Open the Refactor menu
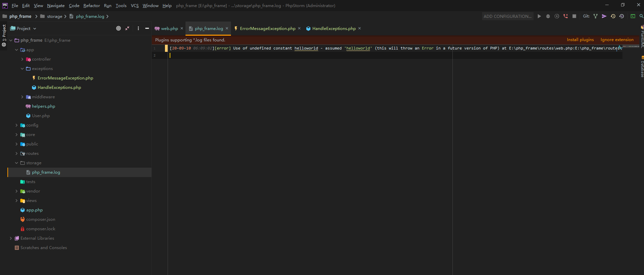Screen dimensions: 644x275 click(92, 6)
